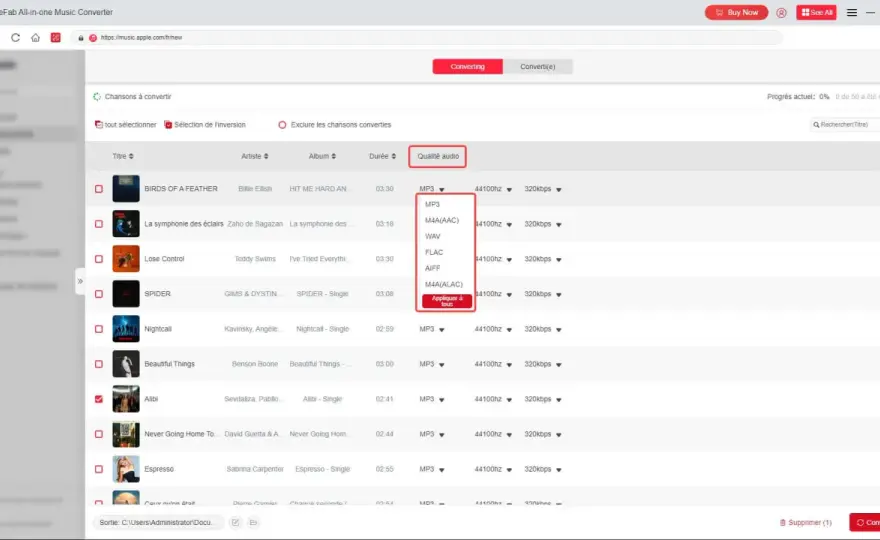Sort the list by Artiste

click(255, 156)
